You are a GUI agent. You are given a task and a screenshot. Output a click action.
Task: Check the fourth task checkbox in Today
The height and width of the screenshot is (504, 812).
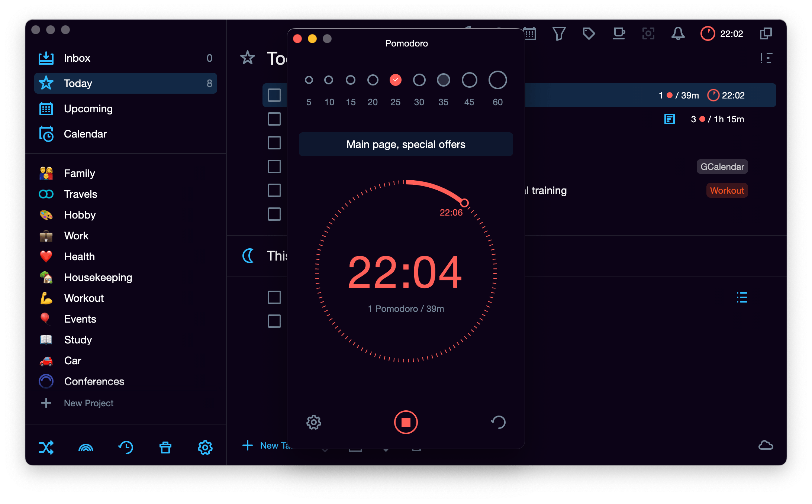(x=274, y=167)
